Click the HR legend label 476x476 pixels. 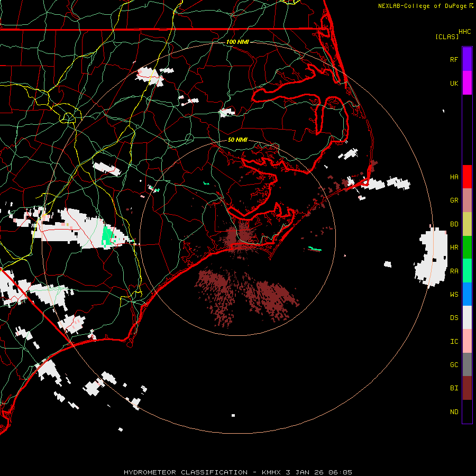click(454, 248)
